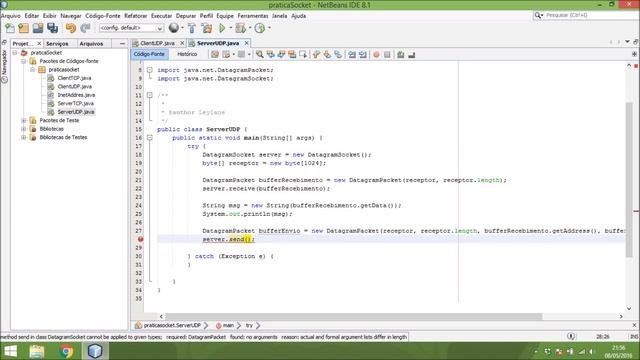Image resolution: width=640 pixels, height=360 pixels.
Task: Click the New Project toolbar icon
Action: (24, 28)
